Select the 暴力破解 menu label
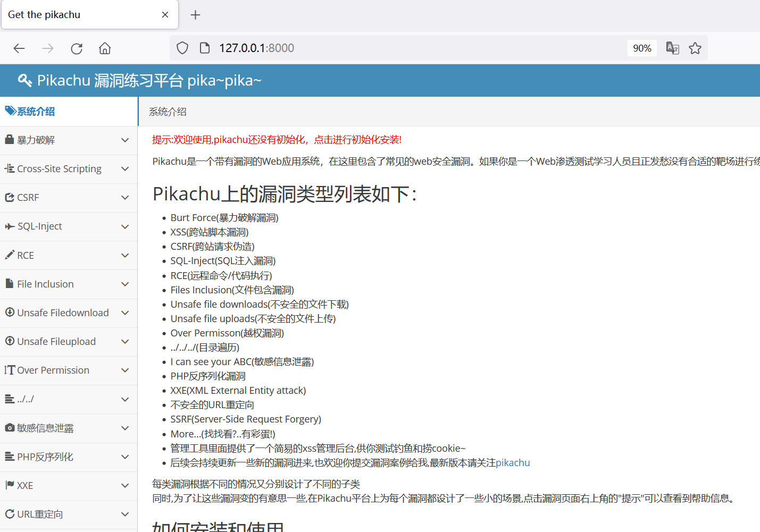The height and width of the screenshot is (532, 760). pos(36,140)
